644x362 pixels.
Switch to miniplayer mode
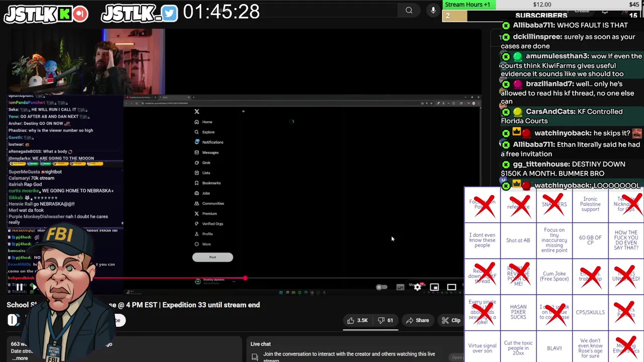434,287
